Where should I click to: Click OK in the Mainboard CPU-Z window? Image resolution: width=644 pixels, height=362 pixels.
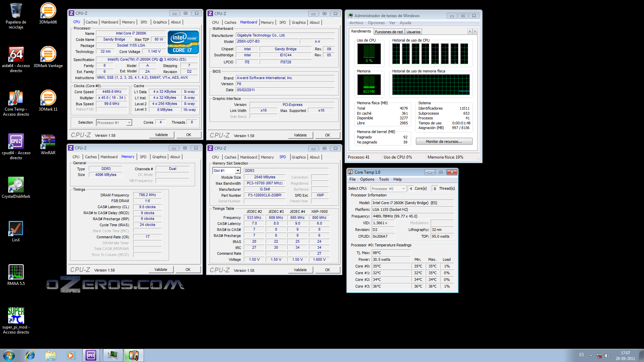coord(327,135)
